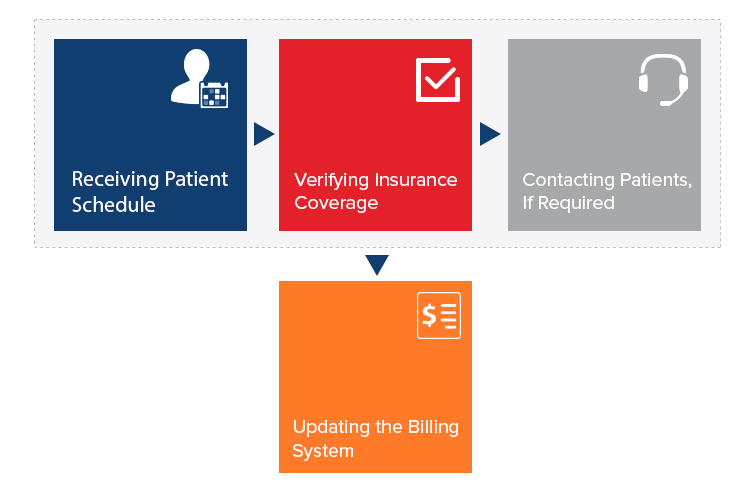The height and width of the screenshot is (492, 750).
Task: Click the dollar billing list icon
Action: [x=439, y=316]
